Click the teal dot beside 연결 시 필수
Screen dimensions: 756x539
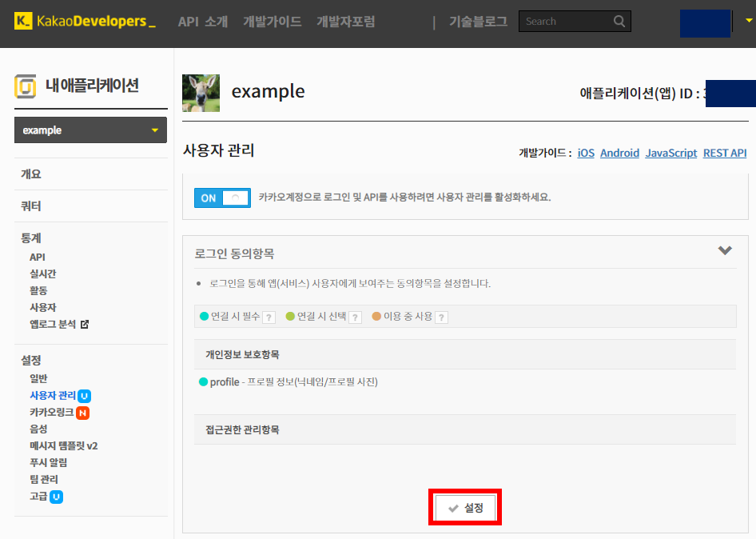[x=204, y=316]
